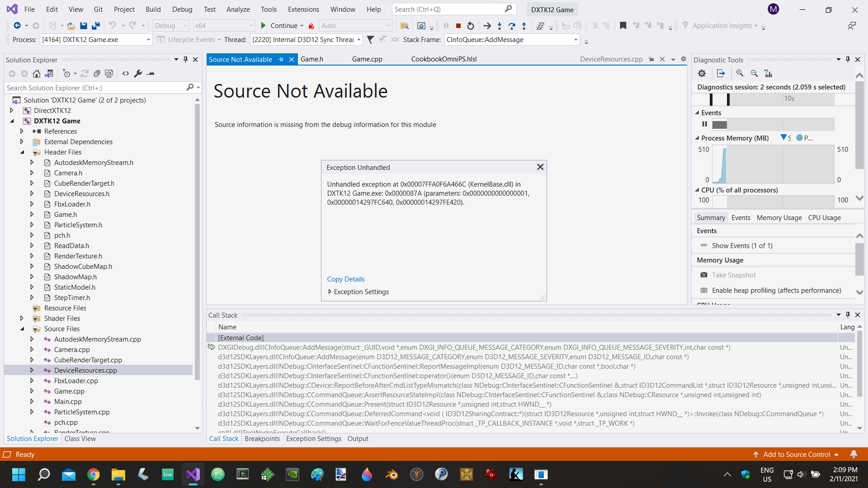Expand the DirectXTK12 project node
The height and width of the screenshot is (488, 868).
click(x=12, y=110)
